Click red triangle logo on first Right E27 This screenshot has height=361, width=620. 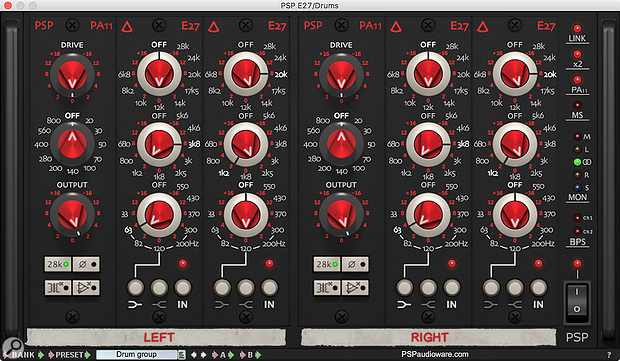click(x=396, y=27)
